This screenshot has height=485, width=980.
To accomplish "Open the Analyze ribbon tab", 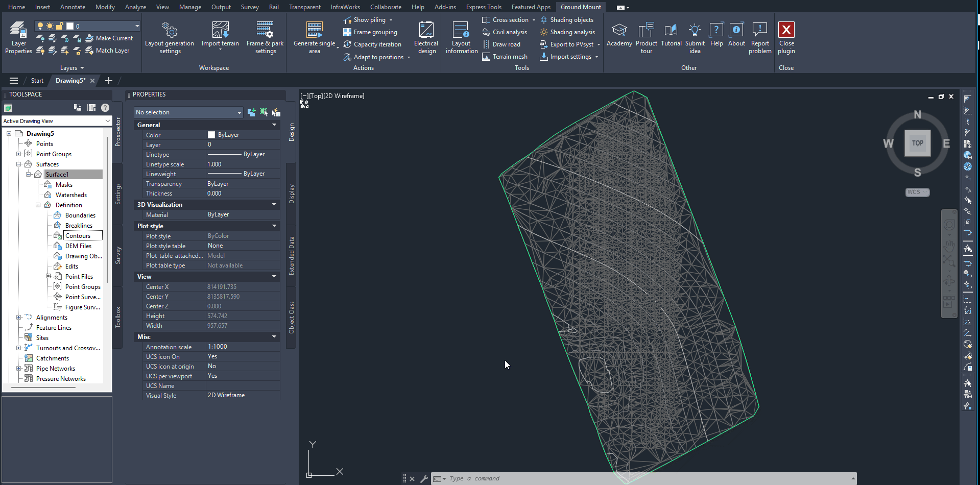I will tap(135, 7).
